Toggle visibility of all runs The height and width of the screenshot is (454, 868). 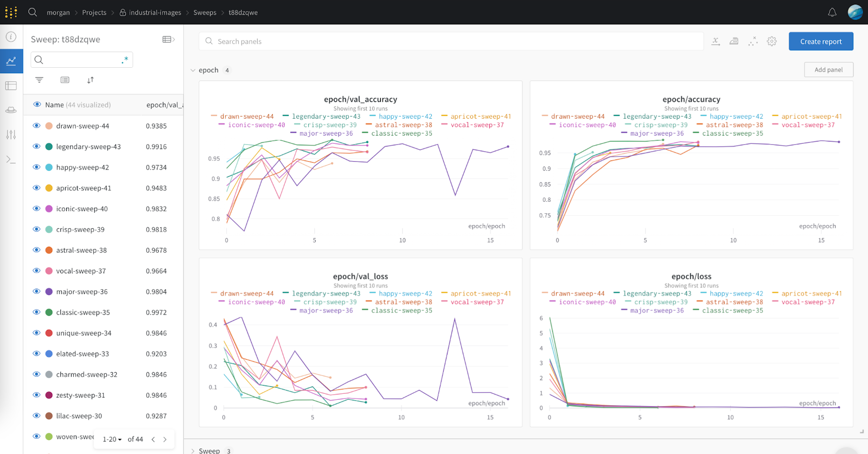[x=37, y=105]
